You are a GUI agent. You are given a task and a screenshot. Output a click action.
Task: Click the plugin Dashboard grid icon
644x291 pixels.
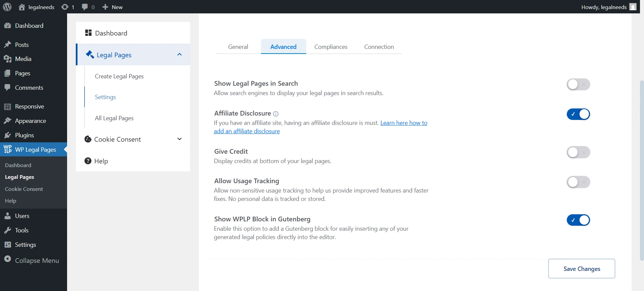point(88,33)
